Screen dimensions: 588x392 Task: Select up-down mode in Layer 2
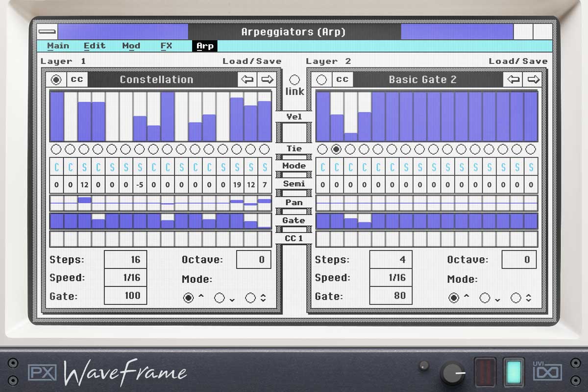515,298
